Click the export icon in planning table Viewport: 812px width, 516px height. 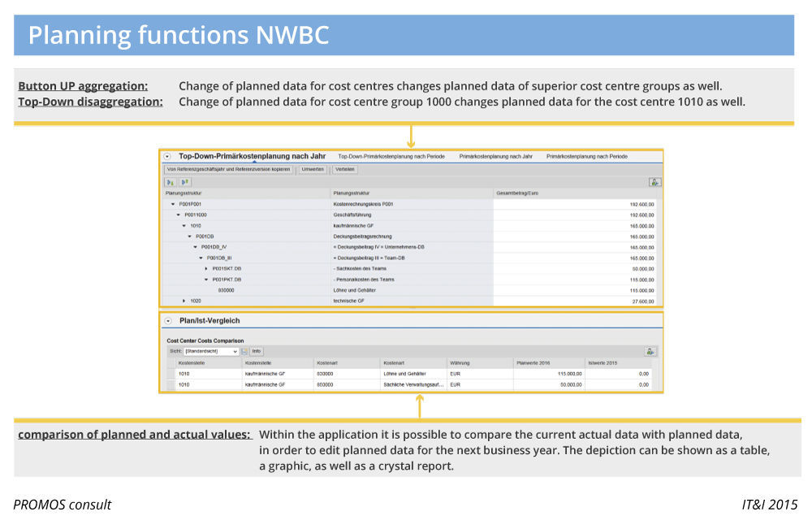pos(654,182)
